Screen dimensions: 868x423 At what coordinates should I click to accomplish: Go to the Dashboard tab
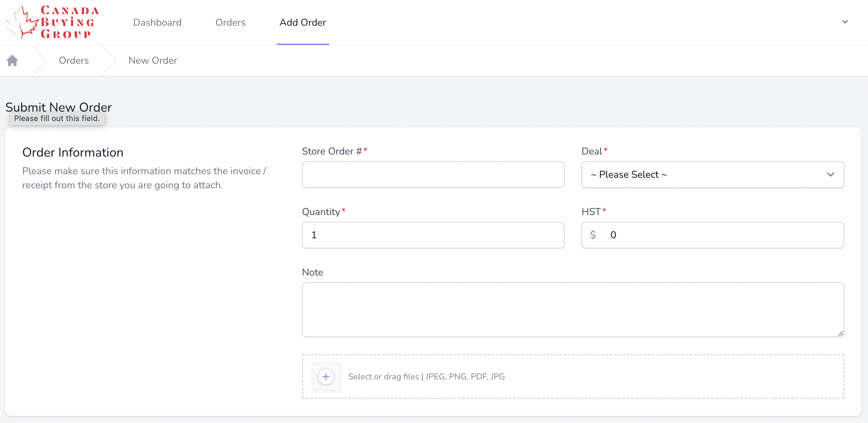tap(157, 23)
